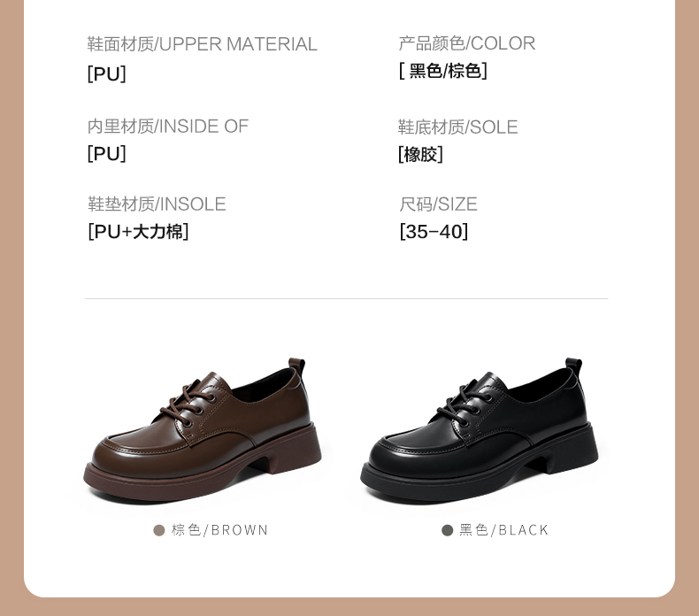
Task: Click the 内里材质/INSIDE OF heading
Action: pyautogui.click(x=167, y=127)
